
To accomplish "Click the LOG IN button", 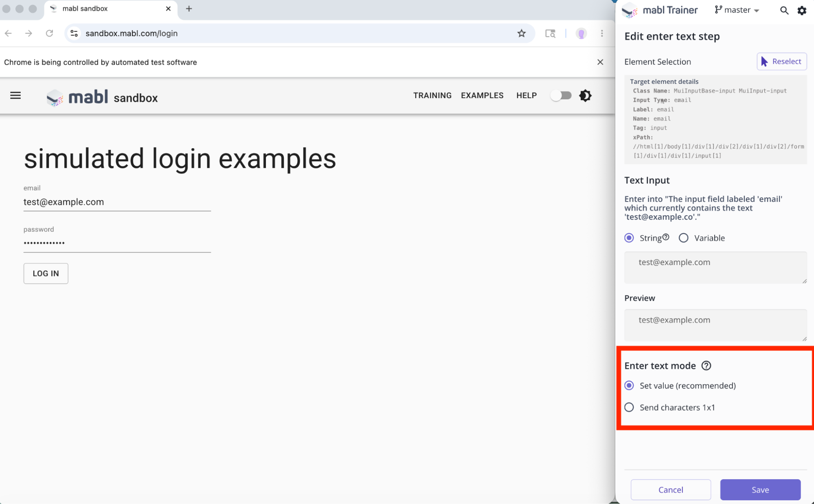I will click(46, 274).
